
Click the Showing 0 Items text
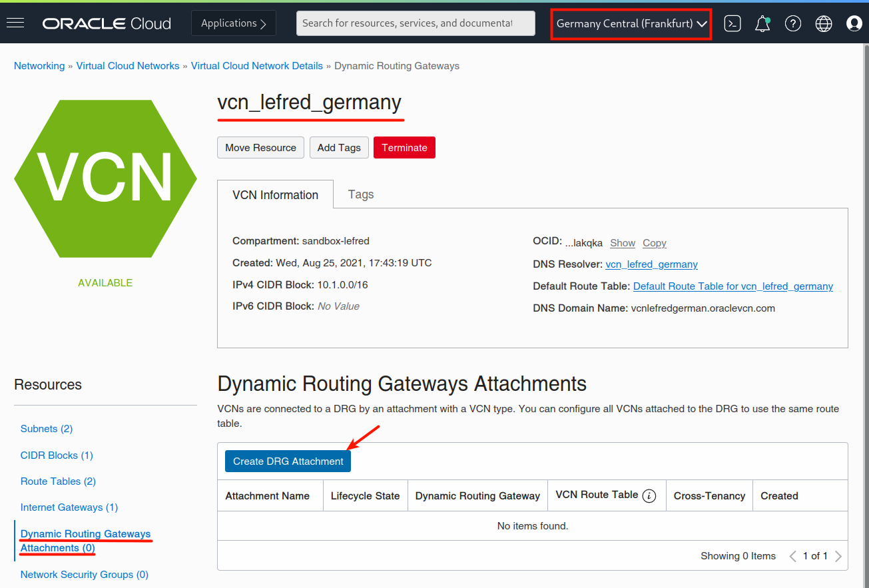coord(738,556)
